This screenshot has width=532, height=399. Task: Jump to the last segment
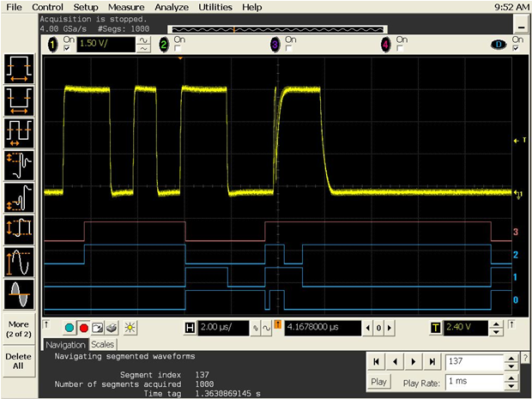(x=432, y=362)
